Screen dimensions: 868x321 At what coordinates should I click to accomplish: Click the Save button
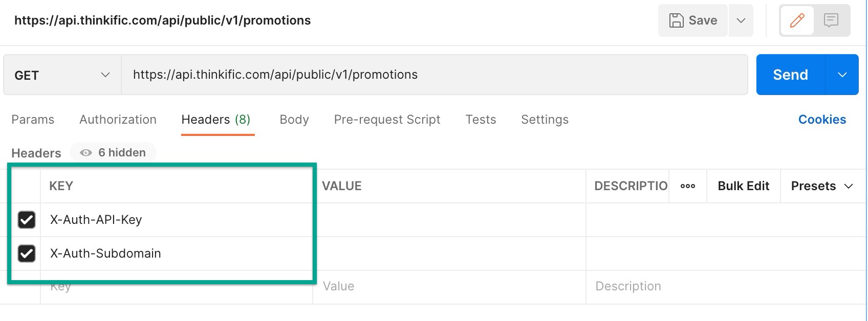693,20
